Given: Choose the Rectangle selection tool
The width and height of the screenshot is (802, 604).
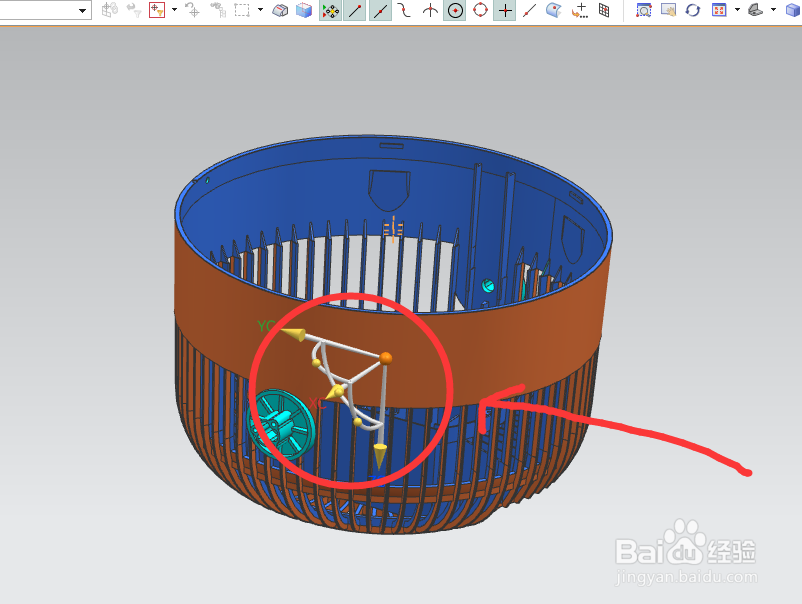Looking at the screenshot, I should [242, 10].
